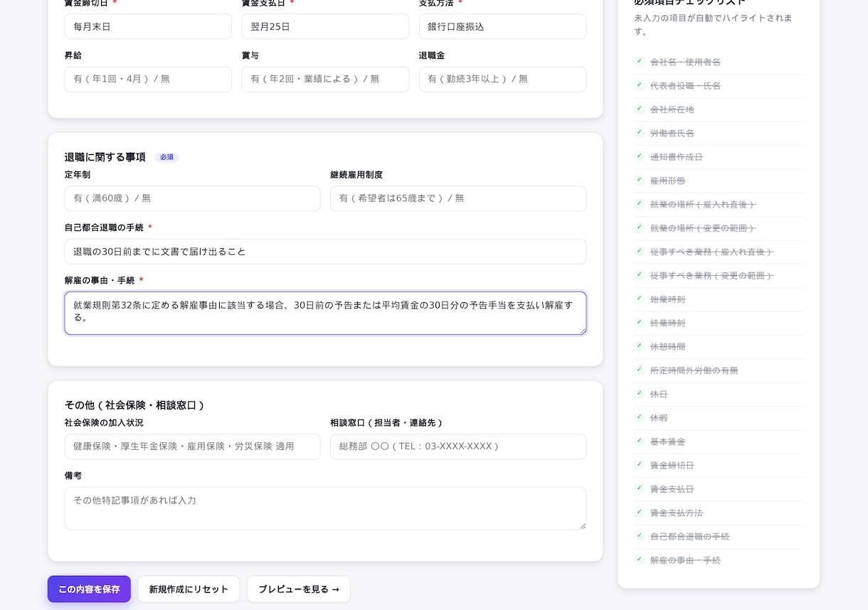Select checklist item 賃金締切日
The image size is (868, 610).
click(x=719, y=465)
